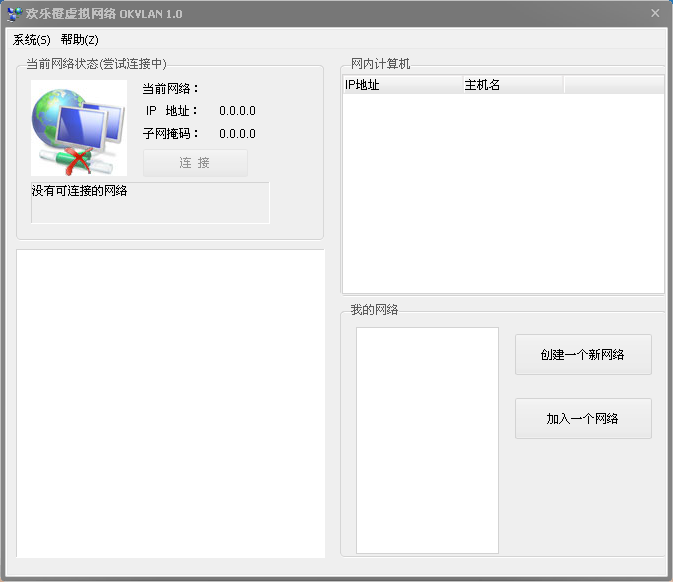
Task: Click 加入一个网络 button
Action: coord(583,418)
